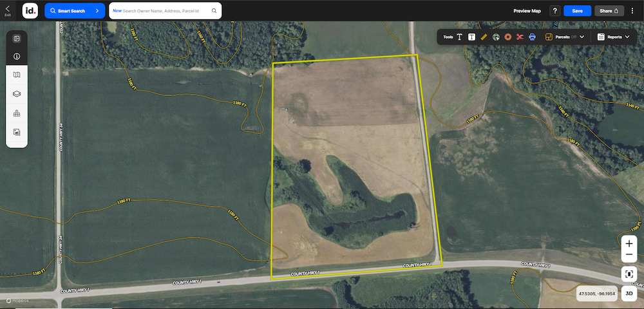Toggle the sidebar panel collapse icon

(x=17, y=39)
